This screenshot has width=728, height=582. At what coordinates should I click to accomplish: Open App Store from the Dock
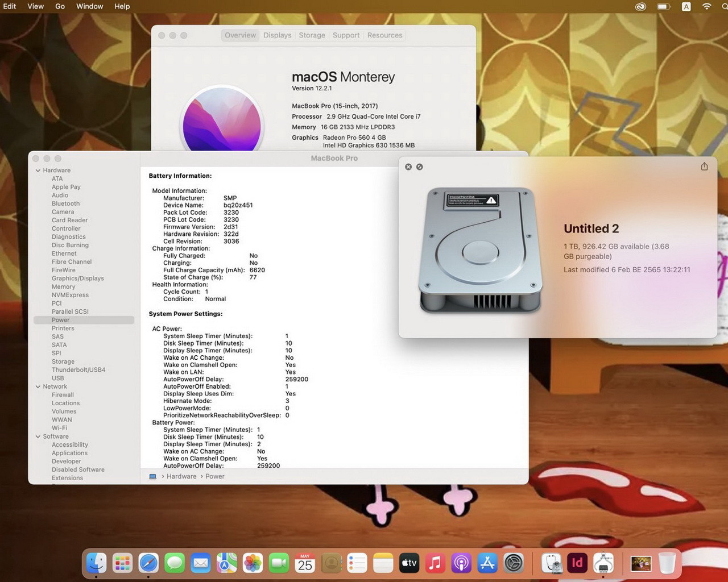(487, 563)
